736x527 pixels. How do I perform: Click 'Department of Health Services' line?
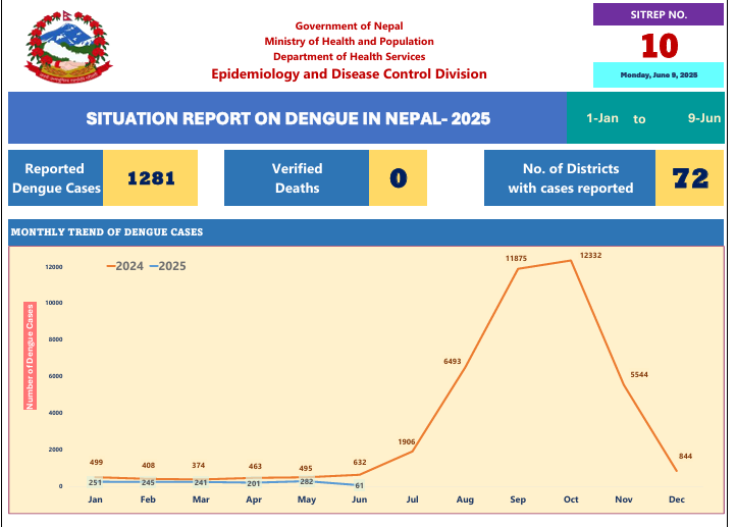coord(349,56)
